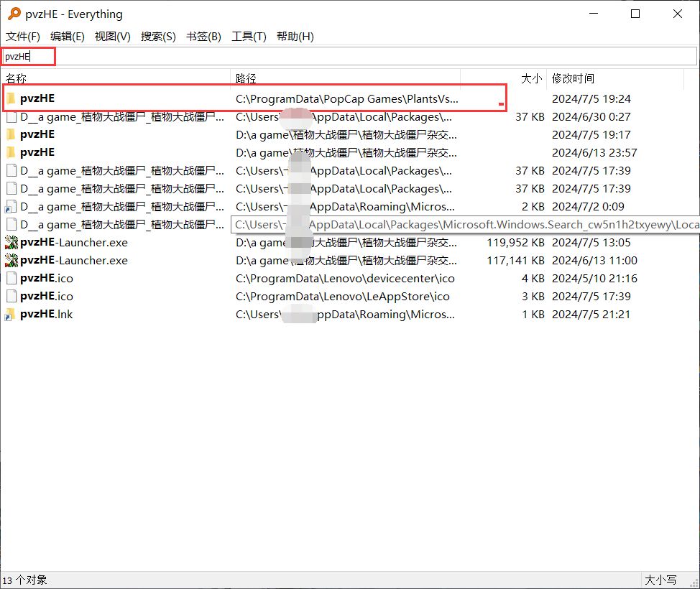This screenshot has width=700, height=589.
Task: Click the Everything magnifier icon in title bar
Action: coord(14,14)
